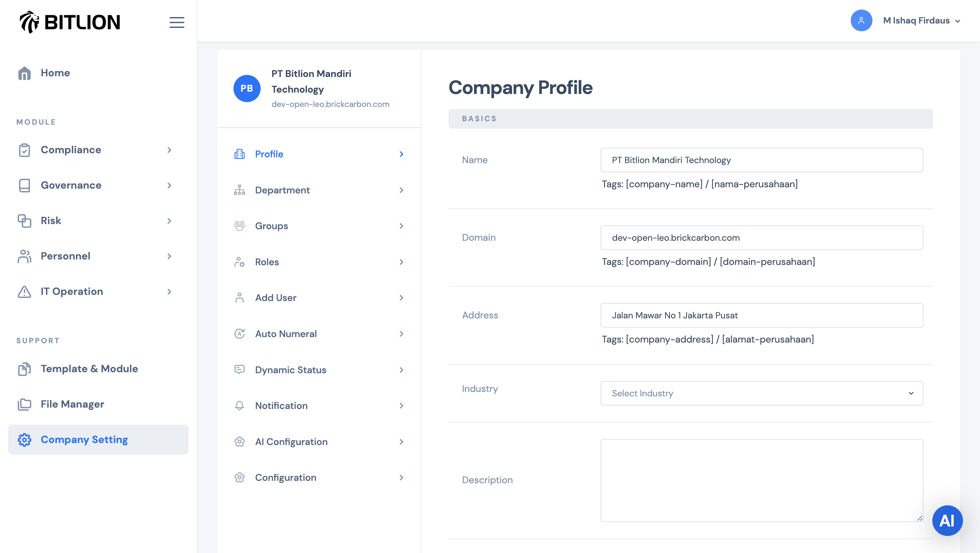
Task: Click the 'dev-open-leo.brickcarbon.com' text under company name
Action: (x=330, y=104)
